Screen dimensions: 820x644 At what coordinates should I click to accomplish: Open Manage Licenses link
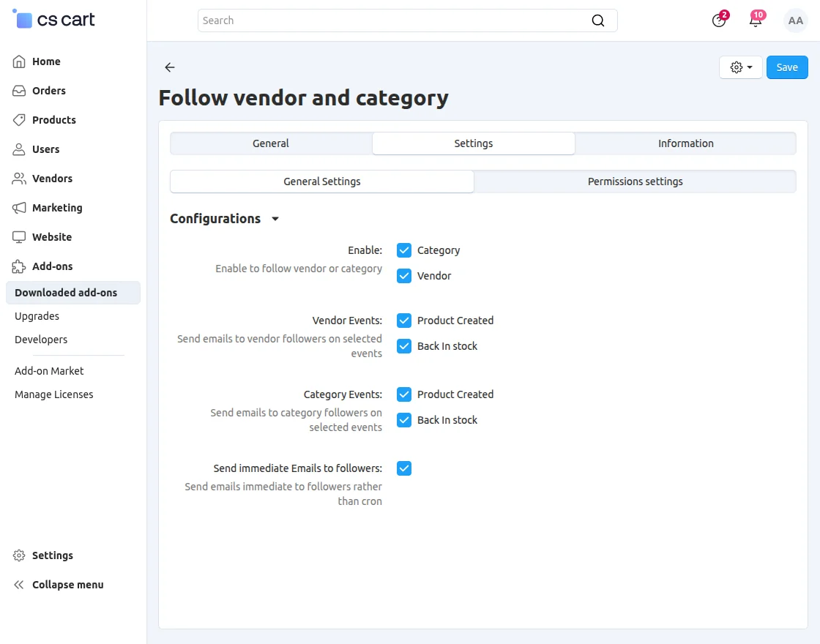point(54,394)
